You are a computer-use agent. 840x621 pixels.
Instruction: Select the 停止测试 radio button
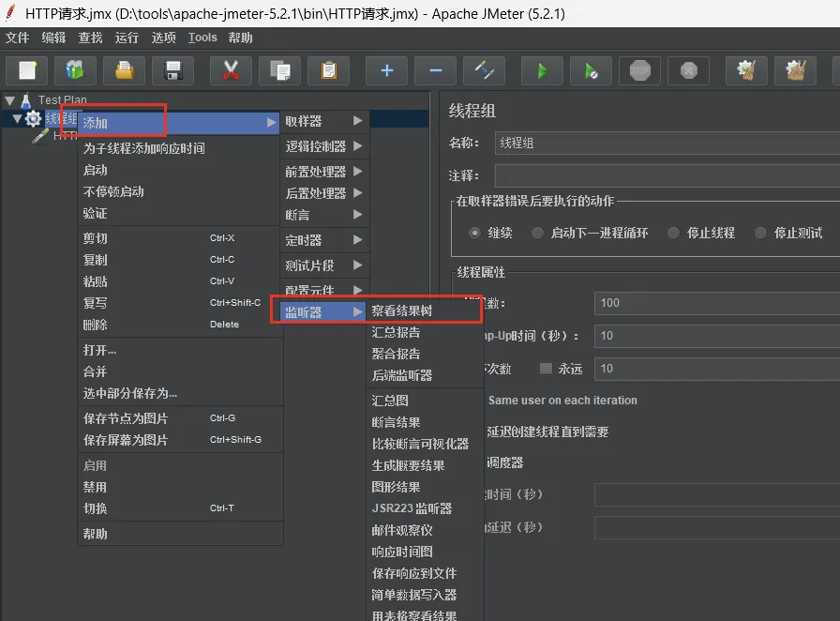pos(760,233)
